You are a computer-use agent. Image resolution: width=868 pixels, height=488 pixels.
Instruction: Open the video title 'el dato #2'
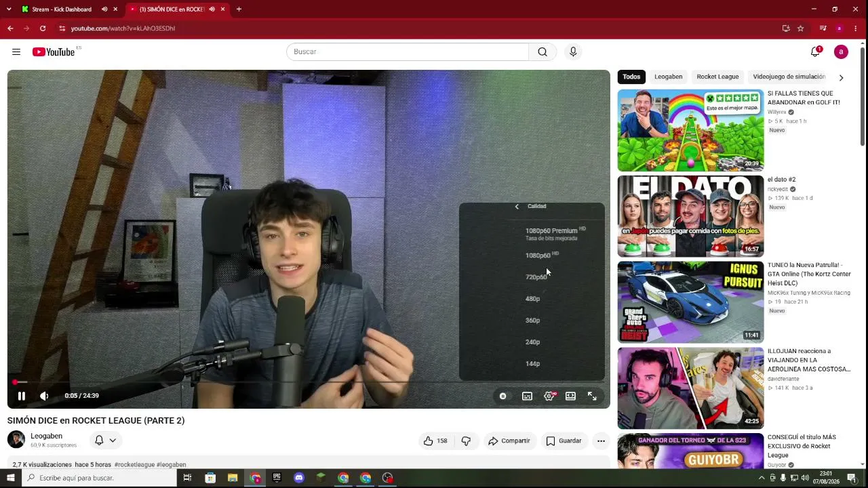click(781, 180)
